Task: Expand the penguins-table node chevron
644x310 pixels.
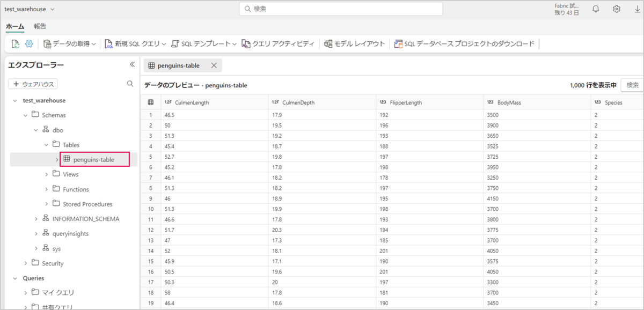Action: (x=57, y=159)
